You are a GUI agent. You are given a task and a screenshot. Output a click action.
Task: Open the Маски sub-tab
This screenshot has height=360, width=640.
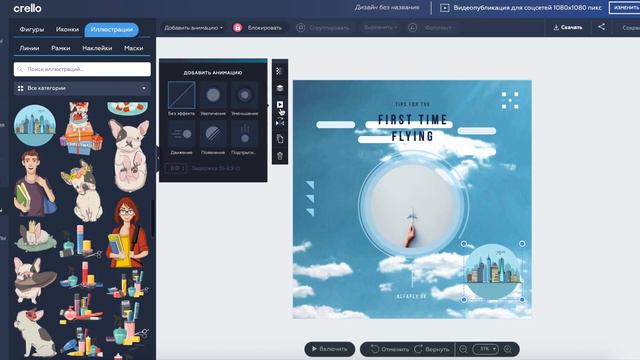click(133, 48)
